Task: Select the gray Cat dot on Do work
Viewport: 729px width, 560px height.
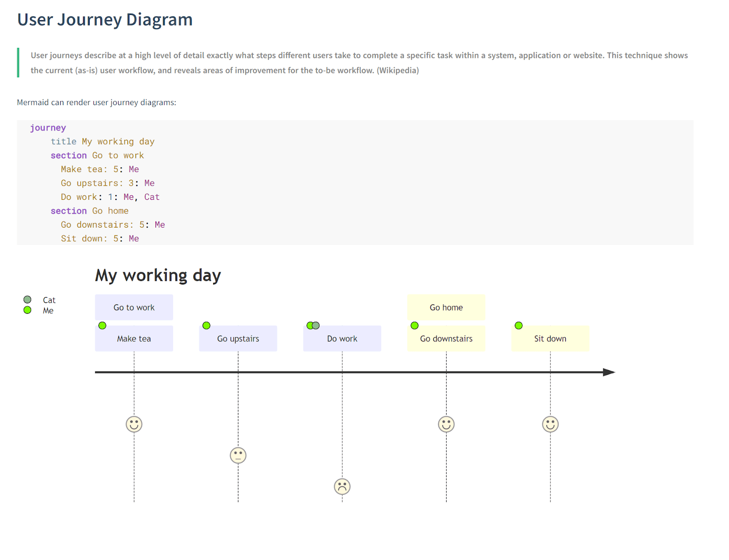Action: click(x=315, y=326)
